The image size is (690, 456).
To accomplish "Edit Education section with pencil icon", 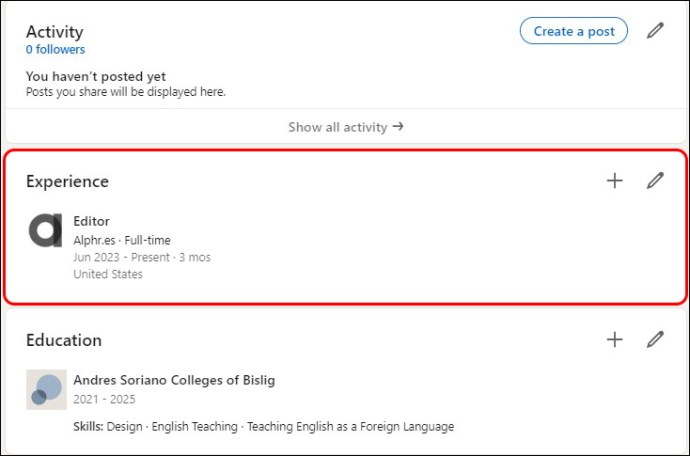I will click(655, 339).
